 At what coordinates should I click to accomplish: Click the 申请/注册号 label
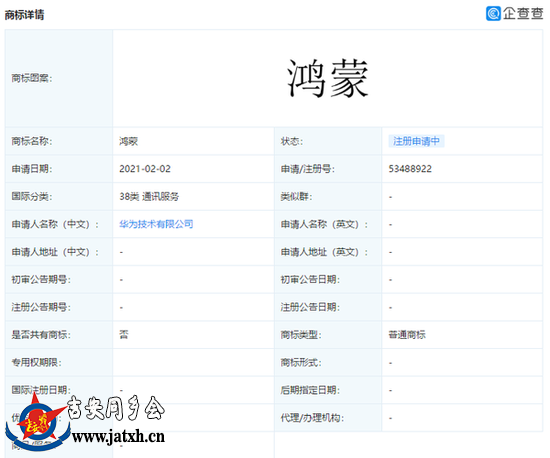[308, 169]
